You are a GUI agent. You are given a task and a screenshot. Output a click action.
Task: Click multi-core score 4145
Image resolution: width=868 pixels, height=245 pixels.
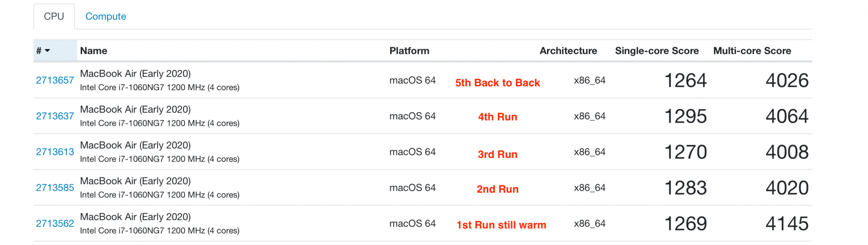[x=787, y=224]
